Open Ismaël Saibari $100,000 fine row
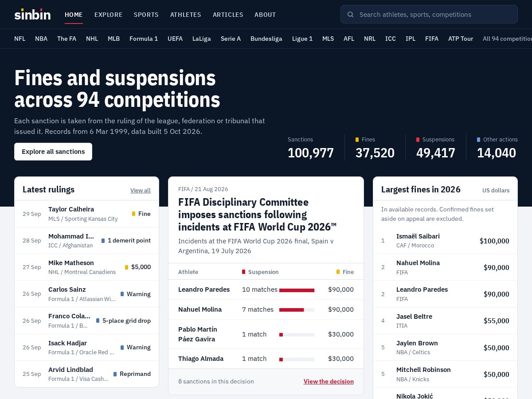 (445, 241)
